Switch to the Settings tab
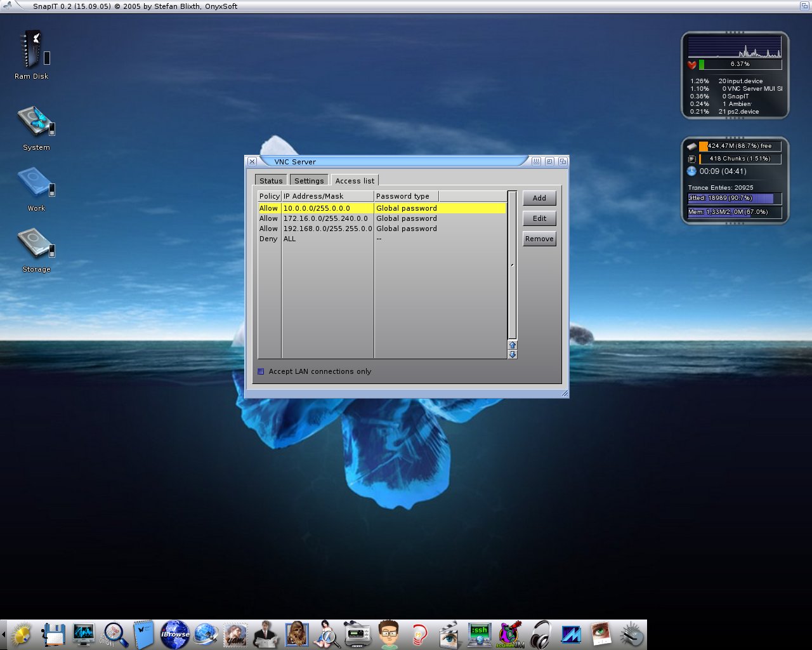This screenshot has width=812, height=650. click(x=309, y=181)
